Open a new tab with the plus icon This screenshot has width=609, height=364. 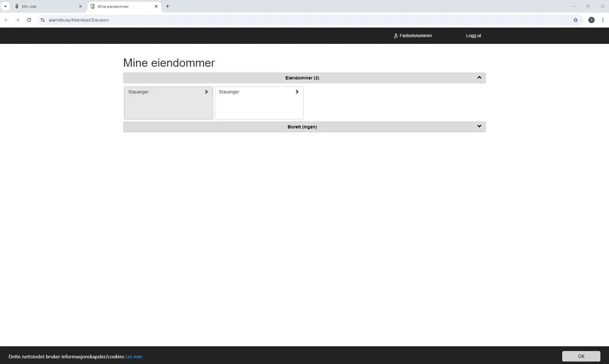pyautogui.click(x=167, y=6)
